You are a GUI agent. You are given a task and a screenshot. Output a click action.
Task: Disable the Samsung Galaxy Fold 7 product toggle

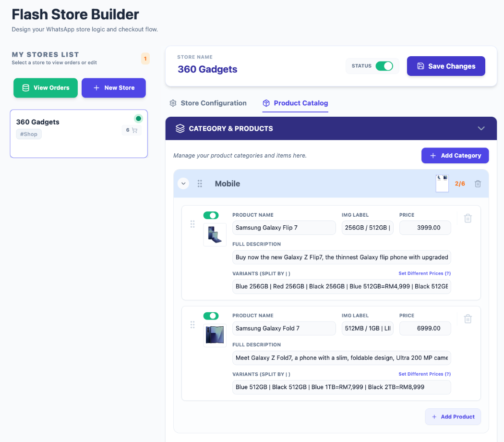pyautogui.click(x=211, y=316)
